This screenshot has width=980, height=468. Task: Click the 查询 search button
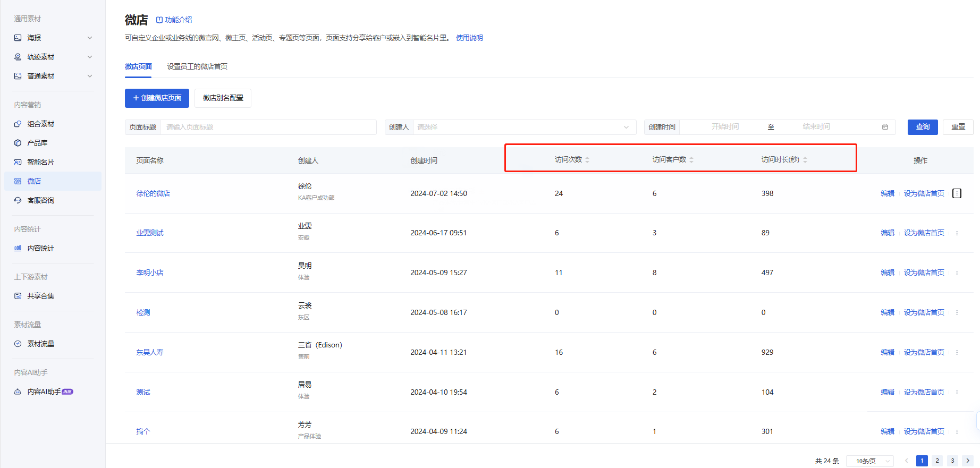tap(923, 127)
